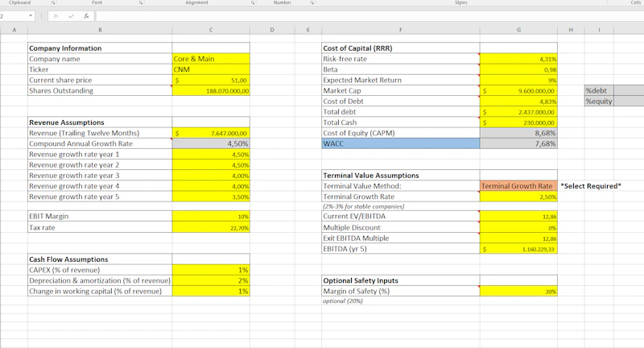644x348 pixels.
Task: Select the Exit EBITDA Multiple value cell
Action: click(x=518, y=238)
